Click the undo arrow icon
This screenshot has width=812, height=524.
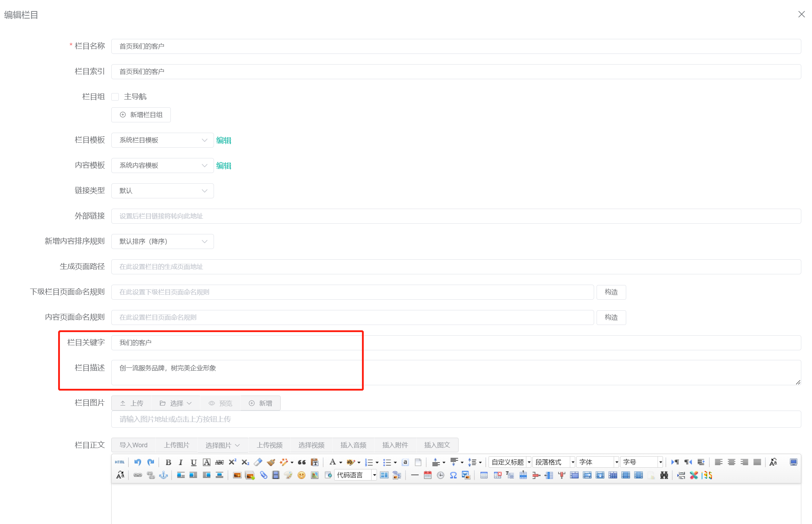click(x=138, y=462)
